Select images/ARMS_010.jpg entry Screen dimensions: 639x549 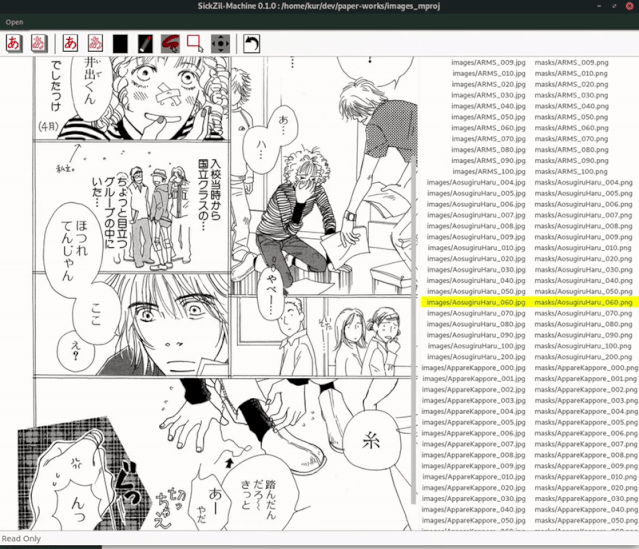[x=489, y=73]
